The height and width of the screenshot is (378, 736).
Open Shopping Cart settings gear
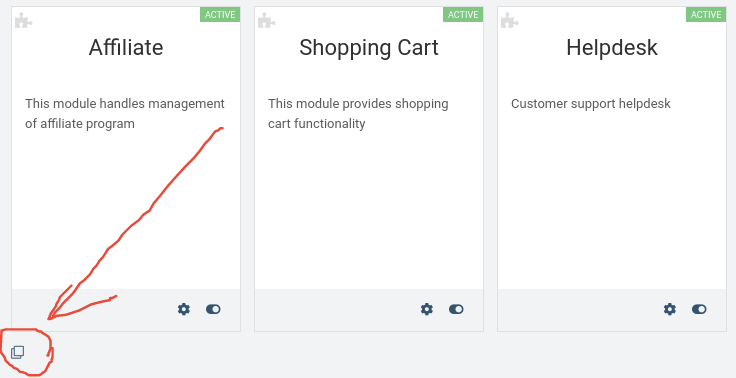tap(427, 309)
